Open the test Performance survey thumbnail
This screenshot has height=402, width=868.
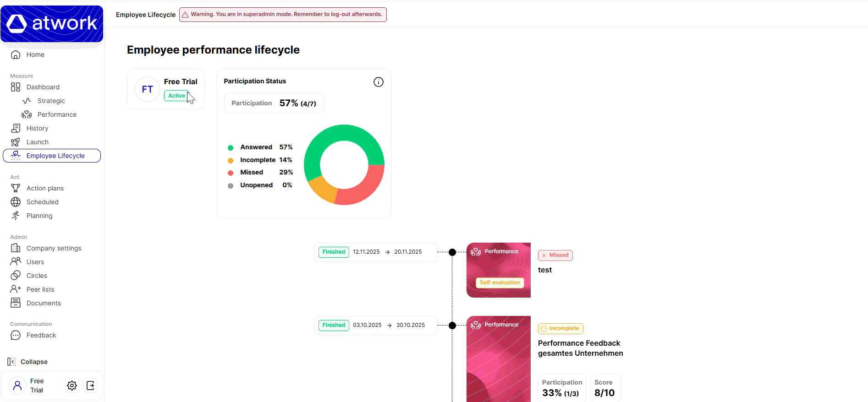[498, 270]
